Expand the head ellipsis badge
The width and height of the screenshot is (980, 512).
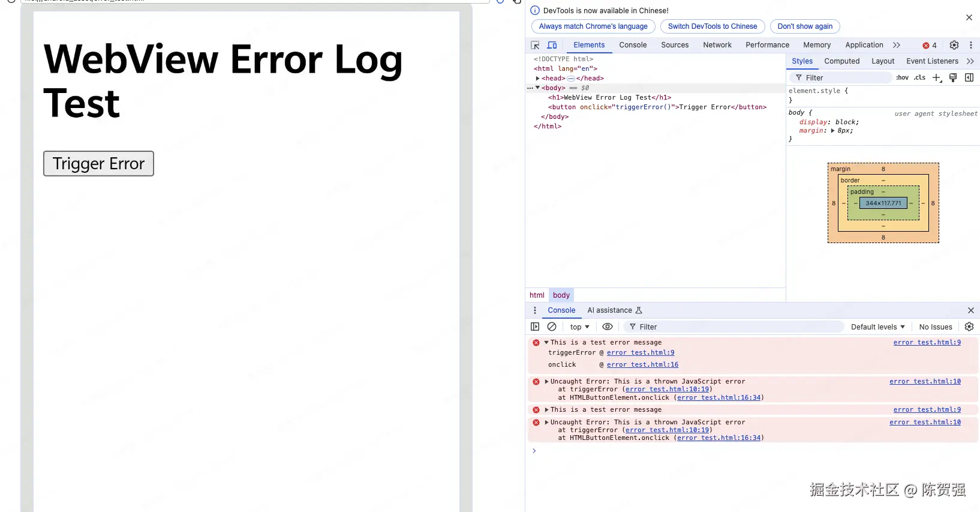(x=571, y=78)
